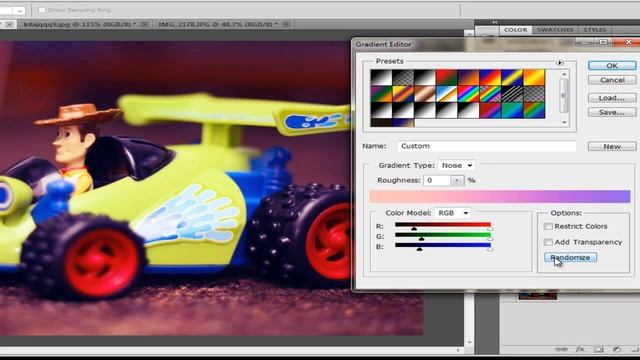Viewport: 640px width, 360px height.
Task: Click the white slider on the R channel
Action: point(490,229)
